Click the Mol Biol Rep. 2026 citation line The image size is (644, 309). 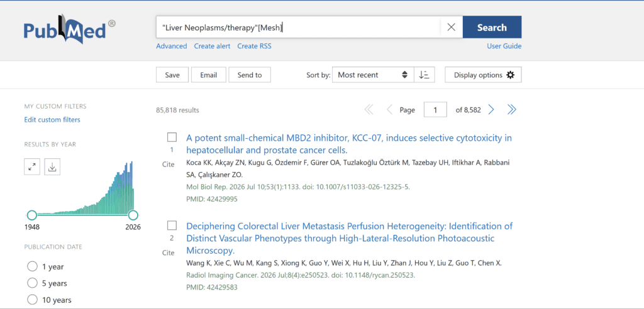point(297,187)
